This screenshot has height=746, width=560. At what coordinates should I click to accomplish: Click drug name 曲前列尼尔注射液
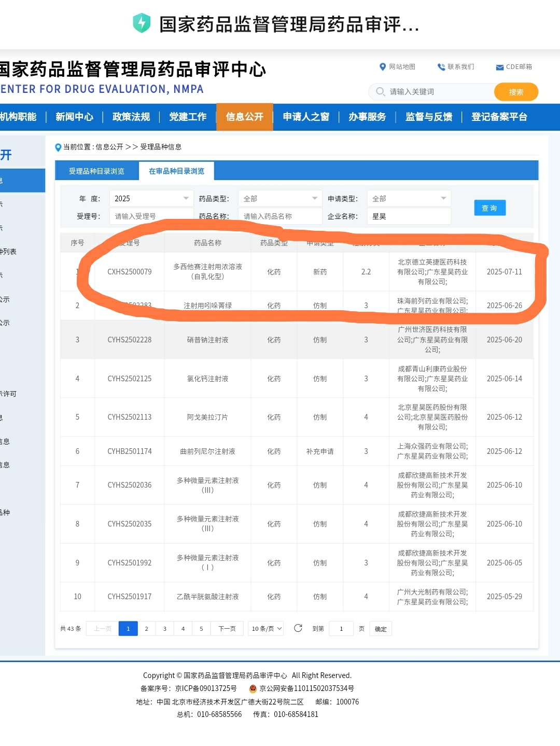tap(208, 451)
